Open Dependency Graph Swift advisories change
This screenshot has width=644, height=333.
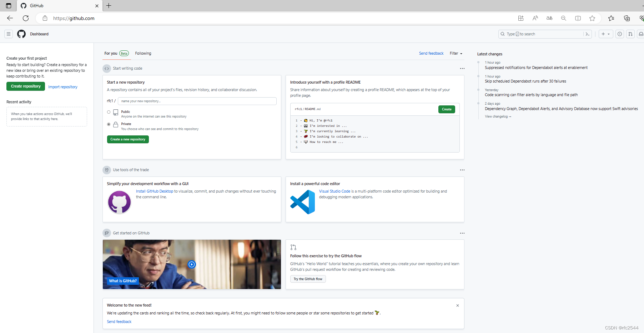[x=561, y=109]
